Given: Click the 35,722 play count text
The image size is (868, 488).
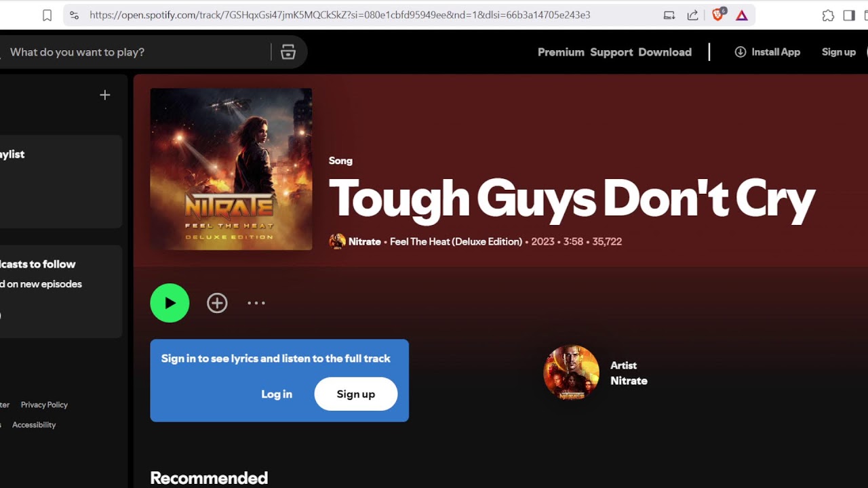Looking at the screenshot, I should [x=607, y=241].
